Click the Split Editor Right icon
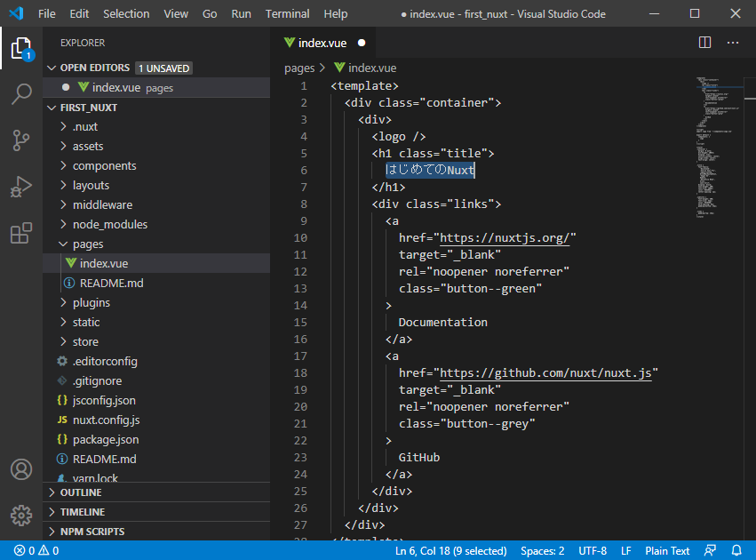 (x=704, y=43)
